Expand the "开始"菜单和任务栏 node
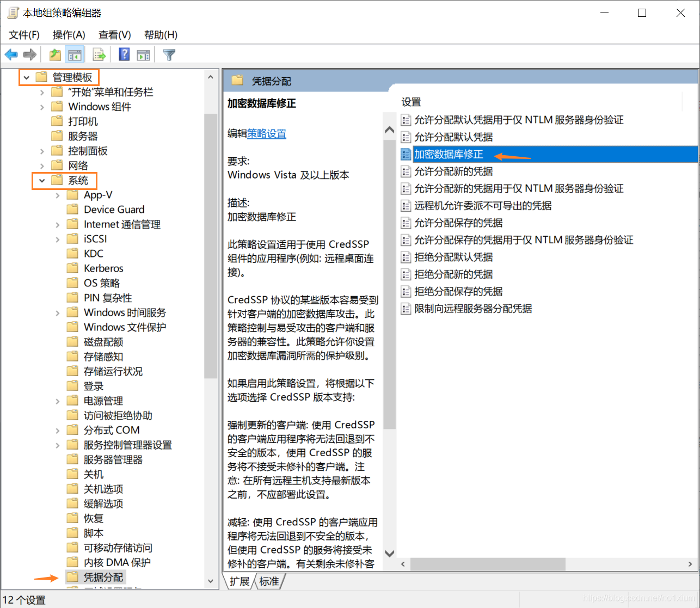This screenshot has width=700, height=608. pos(42,93)
